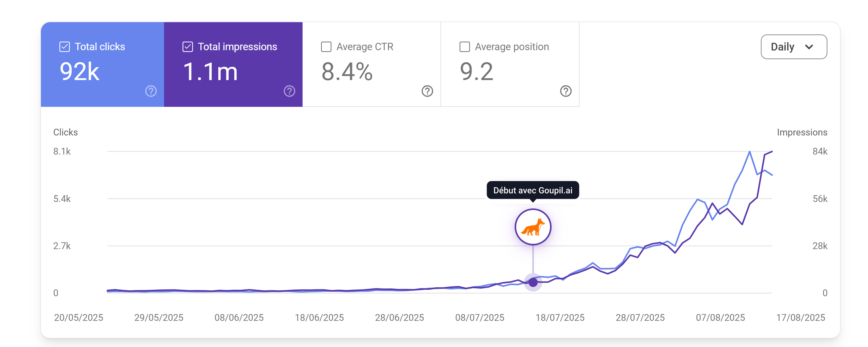The height and width of the screenshot is (347, 868).
Task: Click the 08/07/2025 date axis label
Action: (x=480, y=318)
